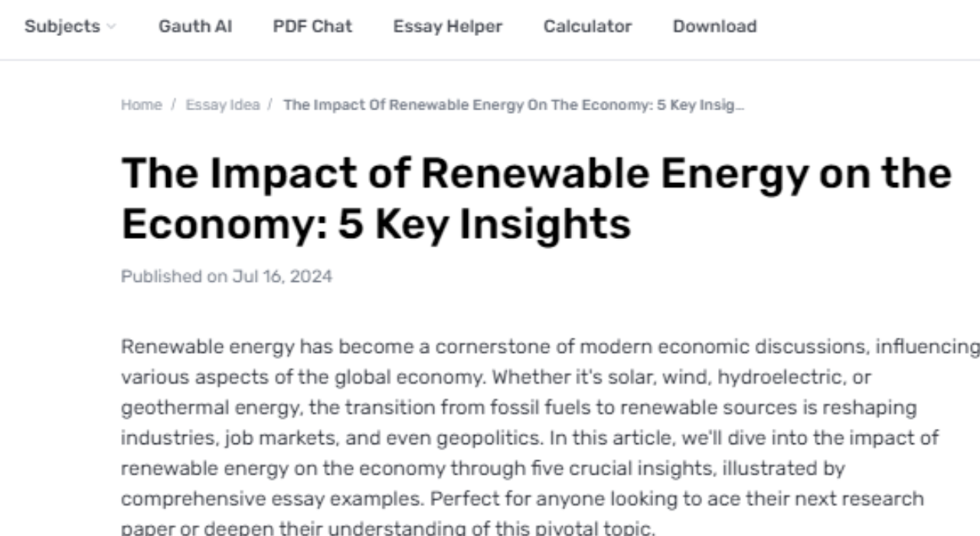The height and width of the screenshot is (536, 980).
Task: Get the app via the Download item
Action: click(714, 27)
